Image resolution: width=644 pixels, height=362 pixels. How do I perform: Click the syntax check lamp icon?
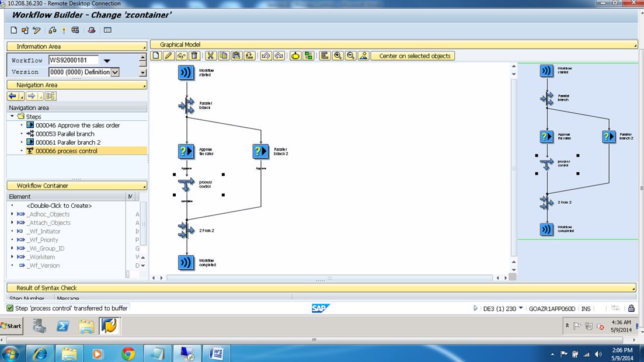pos(296,55)
